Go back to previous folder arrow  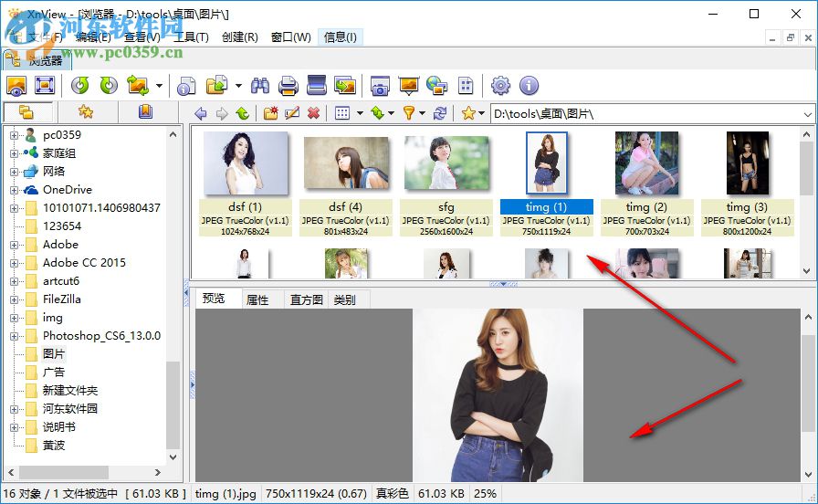coord(200,113)
